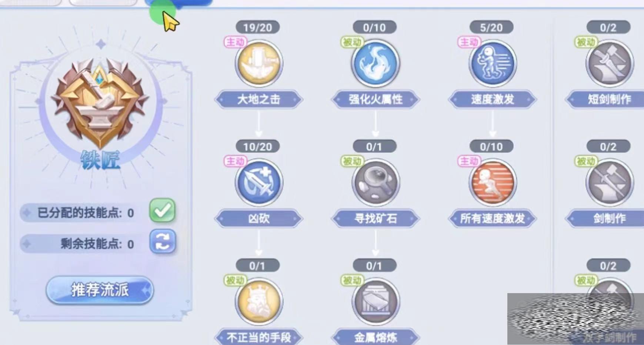This screenshot has width=644, height=345.
Task: Open the 推荐流派 recommended builds
Action: [x=100, y=290]
